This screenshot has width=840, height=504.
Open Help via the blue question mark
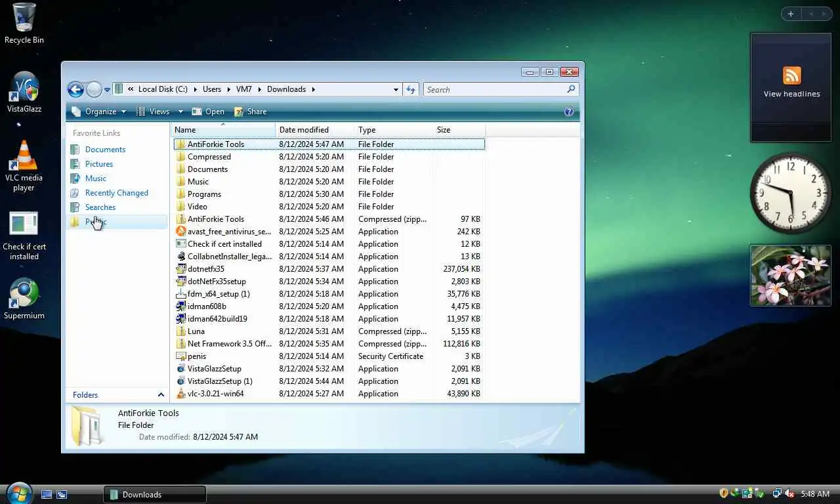pos(569,112)
